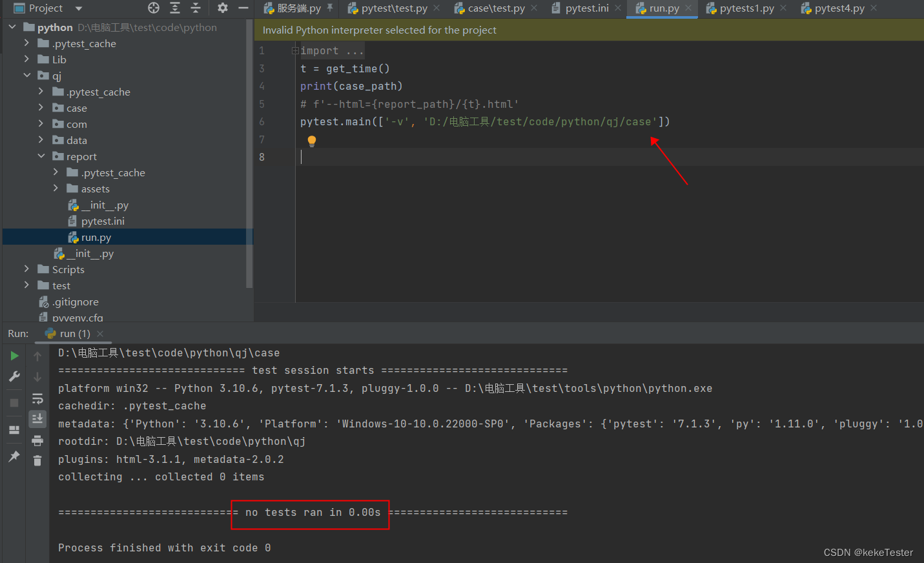The height and width of the screenshot is (563, 924).
Task: Click the down arrow in Run output toolbar
Action: click(37, 376)
